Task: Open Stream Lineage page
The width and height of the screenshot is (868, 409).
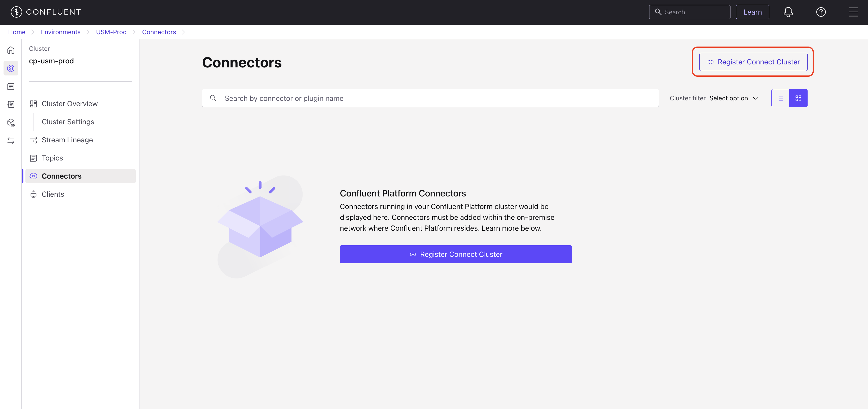Action: pos(67,140)
